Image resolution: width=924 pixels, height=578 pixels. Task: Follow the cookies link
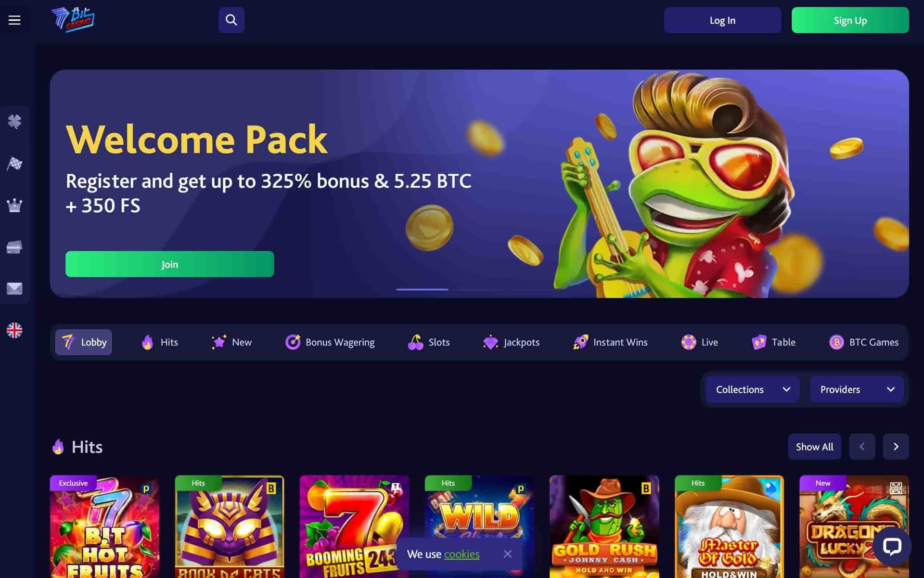(462, 554)
